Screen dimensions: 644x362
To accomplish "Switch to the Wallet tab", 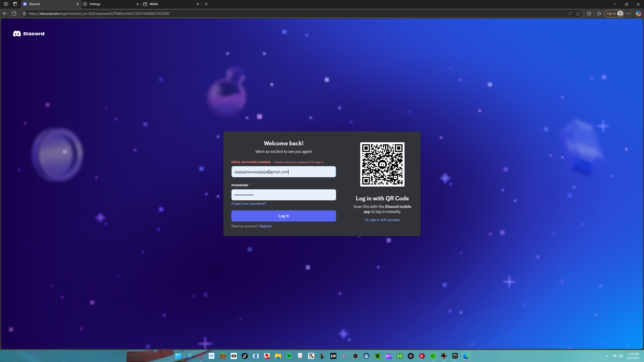I will pos(171,4).
